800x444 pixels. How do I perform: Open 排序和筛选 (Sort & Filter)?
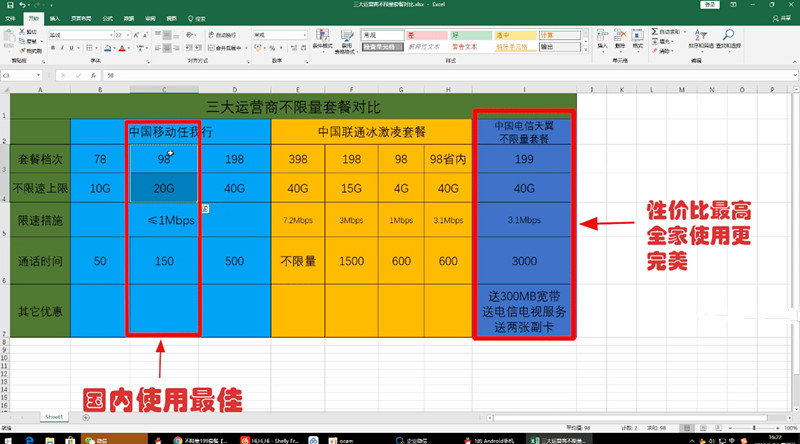(700, 39)
